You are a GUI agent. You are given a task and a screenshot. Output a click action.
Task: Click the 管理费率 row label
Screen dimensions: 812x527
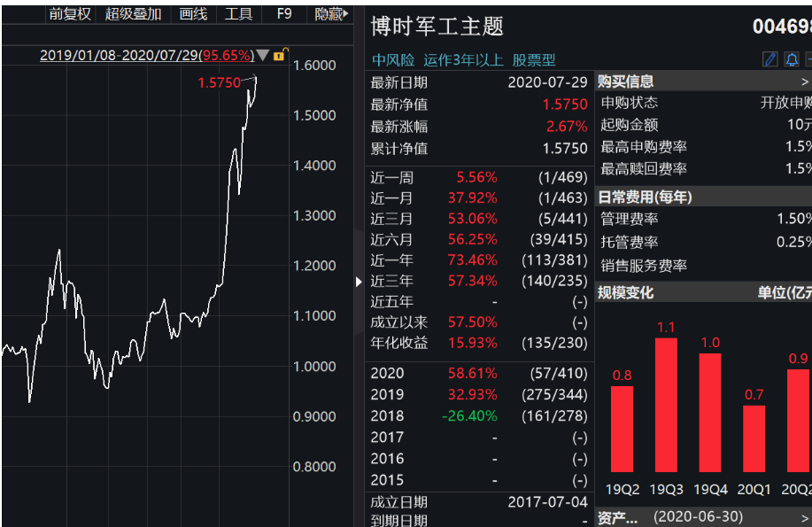pyautogui.click(x=630, y=219)
